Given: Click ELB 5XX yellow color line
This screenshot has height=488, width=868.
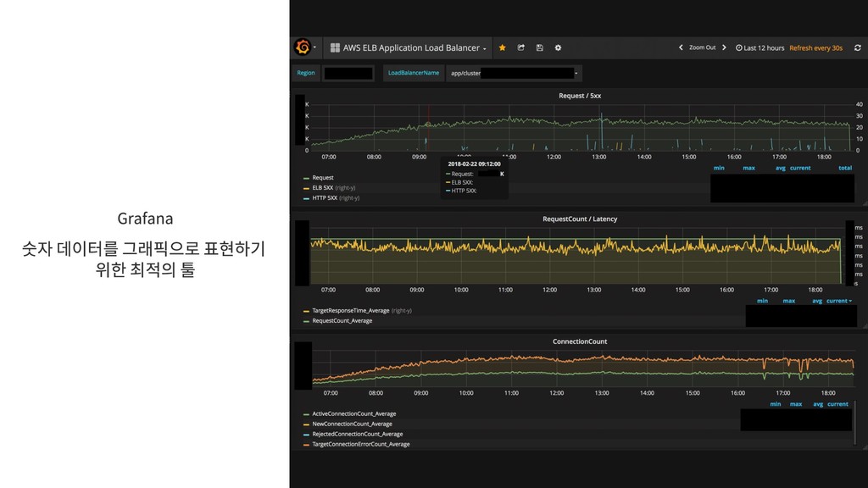Looking at the screenshot, I should point(306,188).
